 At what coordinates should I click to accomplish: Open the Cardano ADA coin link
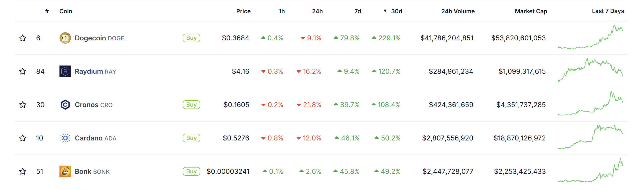[x=95, y=138]
